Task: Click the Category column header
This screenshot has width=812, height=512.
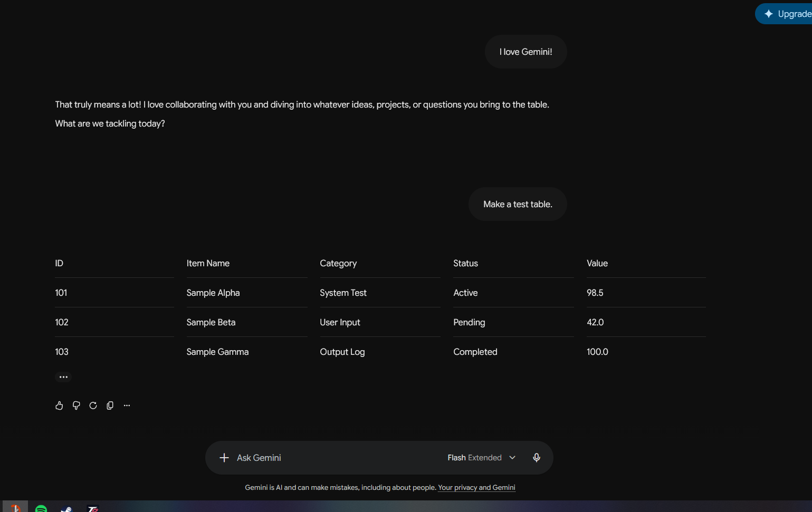Action: pyautogui.click(x=338, y=263)
